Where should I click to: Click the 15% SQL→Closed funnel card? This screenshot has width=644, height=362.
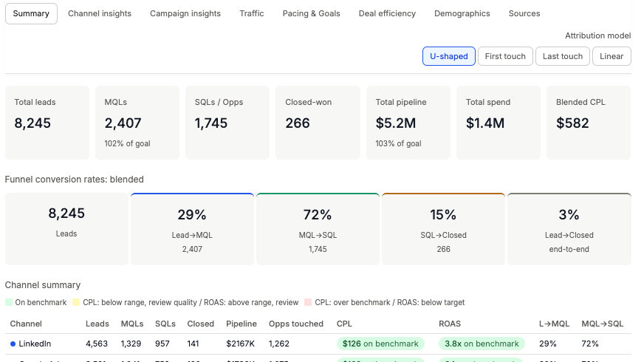point(444,229)
